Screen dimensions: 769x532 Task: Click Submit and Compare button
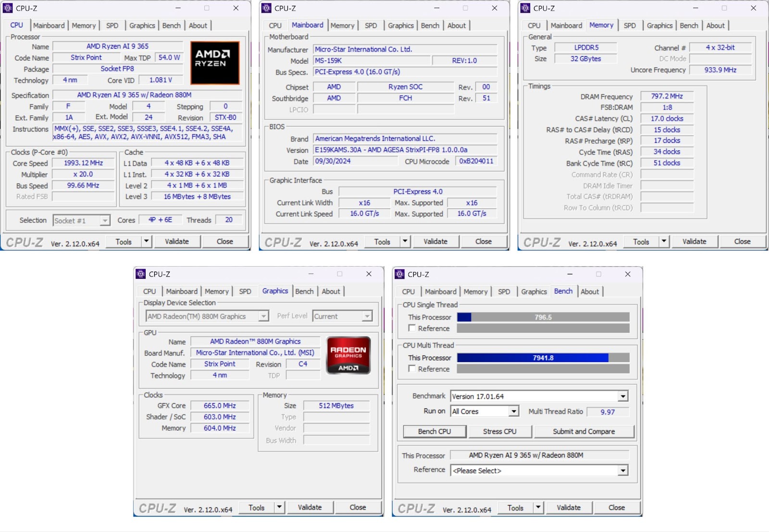(x=584, y=432)
